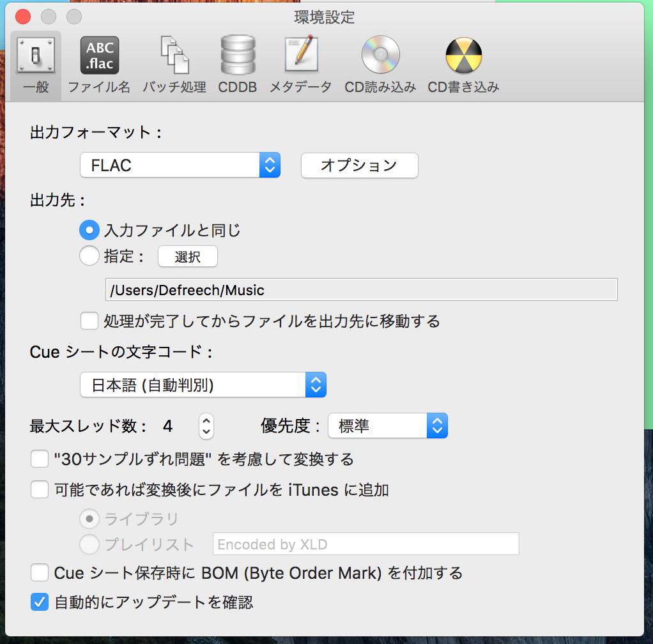
Task: Check 可能であれば変換後にファイルを iTunes に追加
Action: (39, 489)
